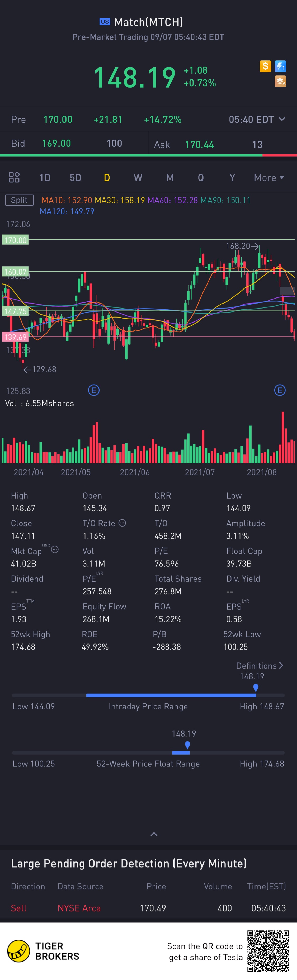Tap the P/B value -288.38
Image resolution: width=297 pixels, height=980 pixels.
coord(167,647)
